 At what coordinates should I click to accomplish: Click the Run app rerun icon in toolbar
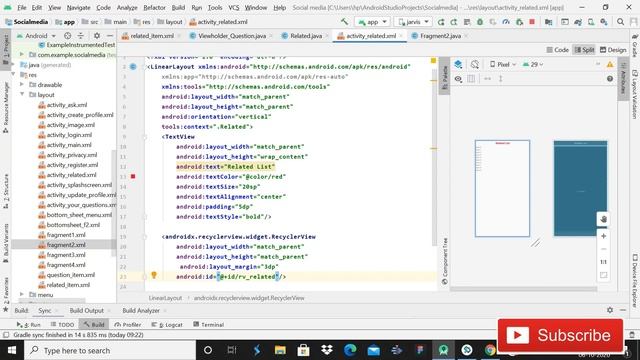pyautogui.click(x=441, y=22)
